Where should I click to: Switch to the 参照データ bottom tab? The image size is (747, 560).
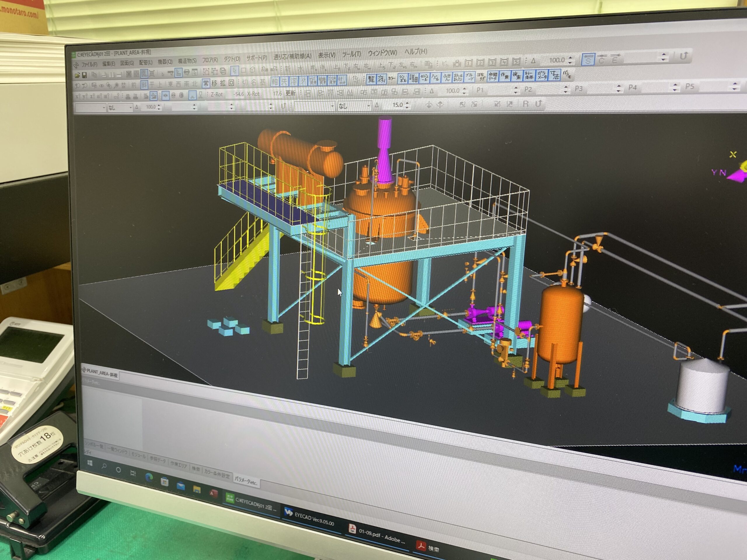[158, 461]
